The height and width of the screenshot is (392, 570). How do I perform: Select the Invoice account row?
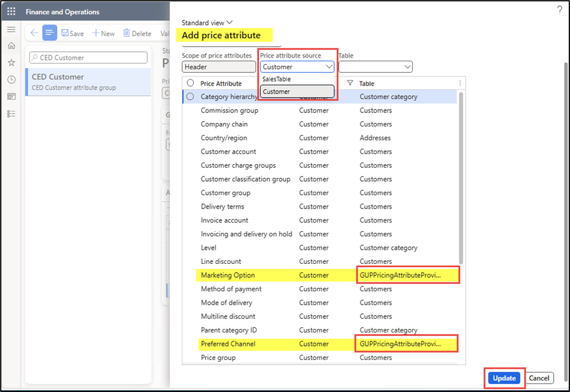pos(320,220)
